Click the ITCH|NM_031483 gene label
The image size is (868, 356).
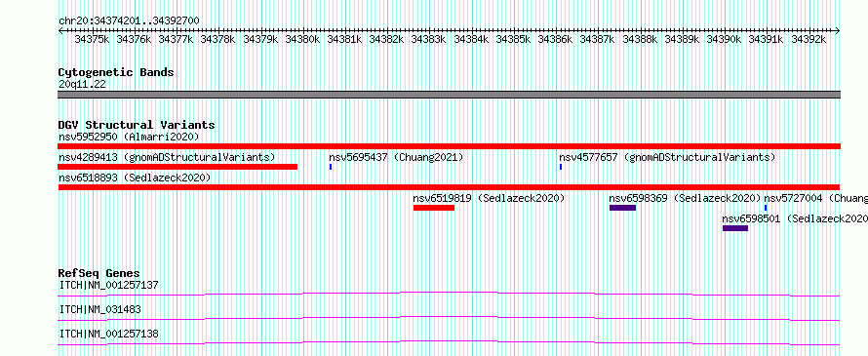point(99,309)
